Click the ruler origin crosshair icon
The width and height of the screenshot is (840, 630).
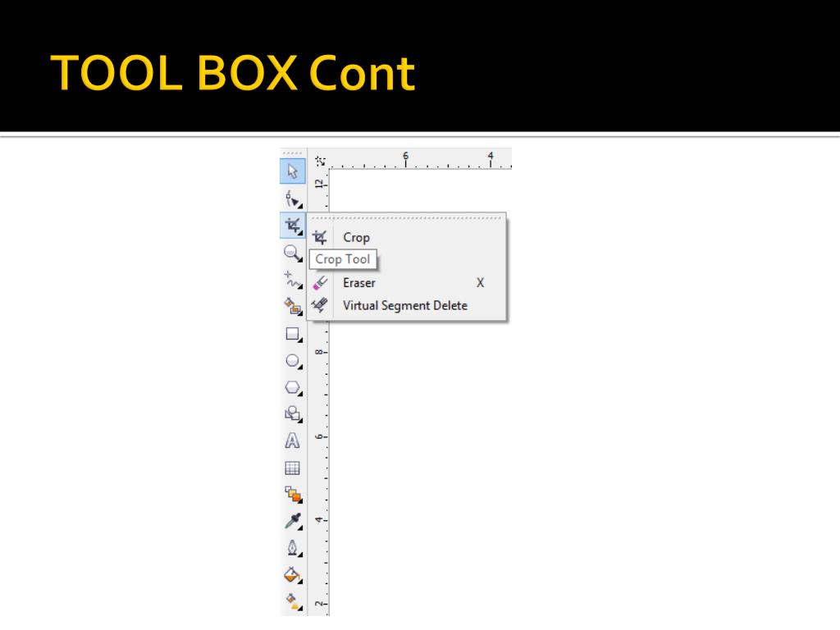point(320,160)
